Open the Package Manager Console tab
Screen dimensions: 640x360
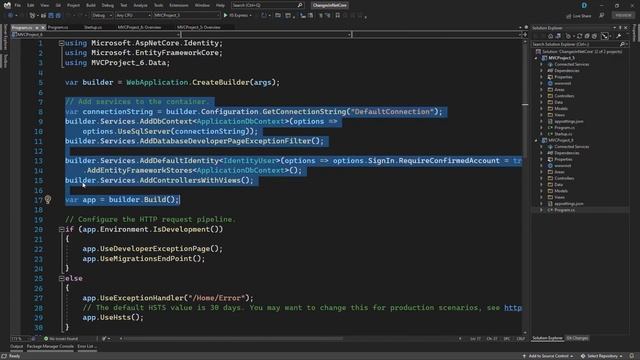point(50,347)
